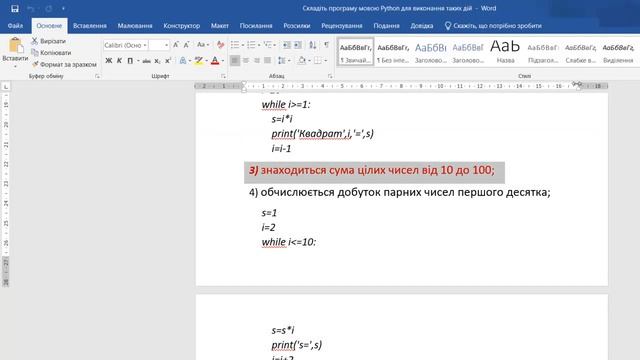Switch to Малювання tab
This screenshot has width=640, height=360.
[135, 26]
